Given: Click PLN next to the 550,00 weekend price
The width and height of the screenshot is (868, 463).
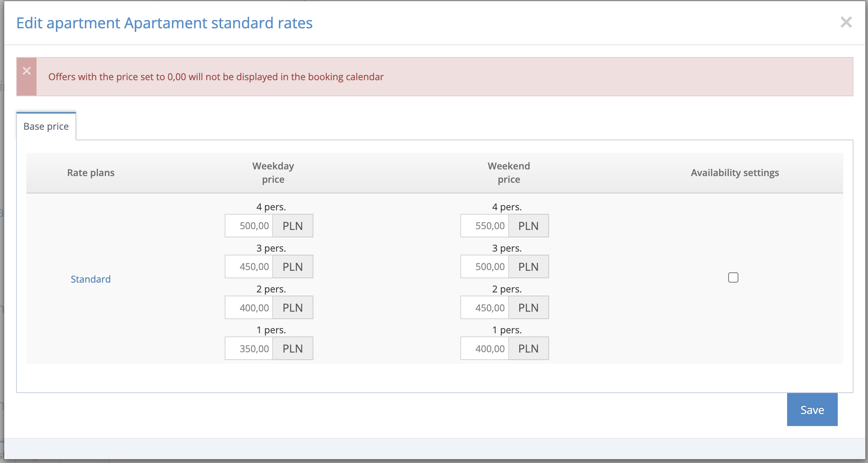Looking at the screenshot, I should pyautogui.click(x=528, y=226).
